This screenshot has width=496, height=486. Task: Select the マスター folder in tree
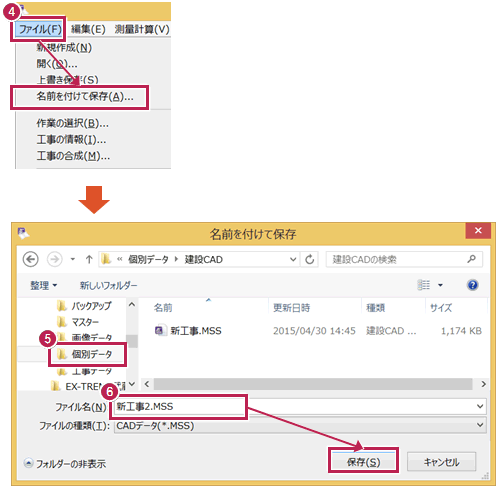point(78,322)
